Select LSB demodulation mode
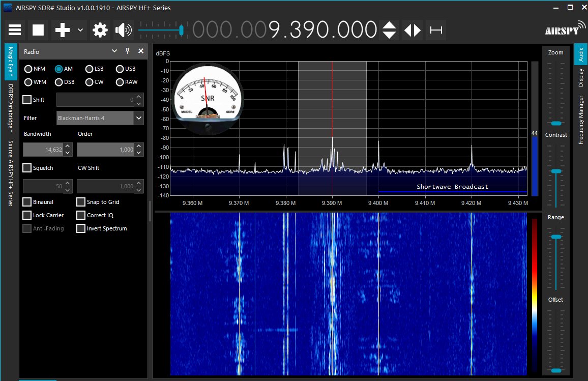 tap(95, 69)
